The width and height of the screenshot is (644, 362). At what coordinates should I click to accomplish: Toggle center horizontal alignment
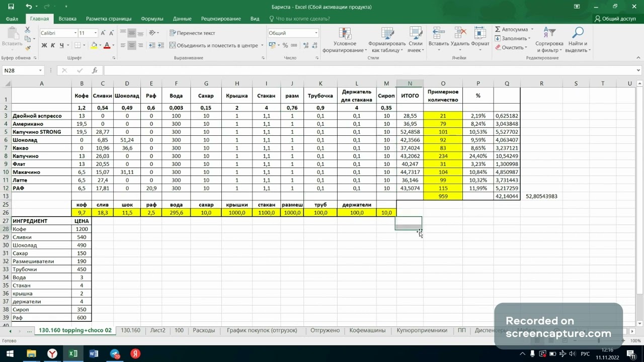(131, 45)
